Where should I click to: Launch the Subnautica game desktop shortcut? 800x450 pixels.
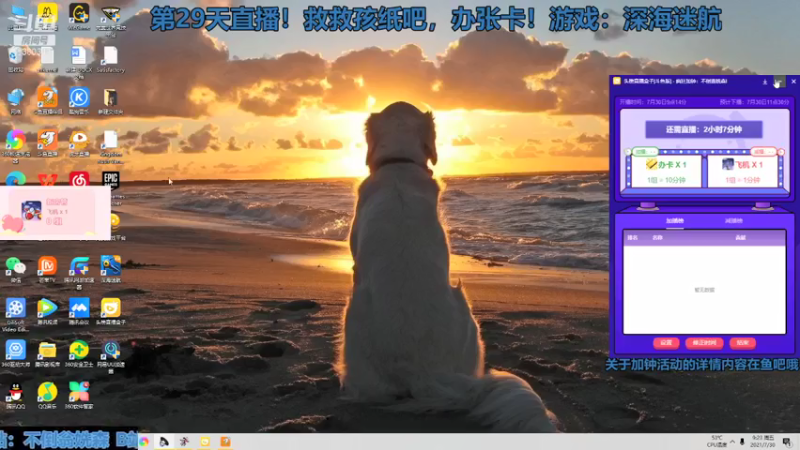(x=110, y=266)
